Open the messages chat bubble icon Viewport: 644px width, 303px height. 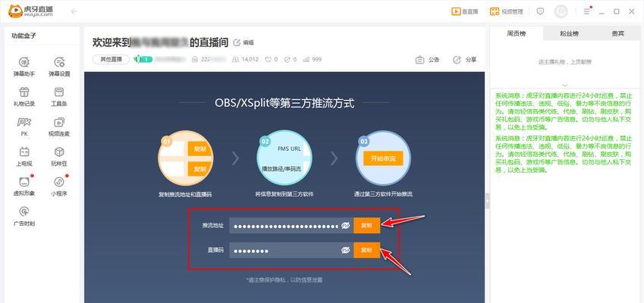[x=541, y=11]
